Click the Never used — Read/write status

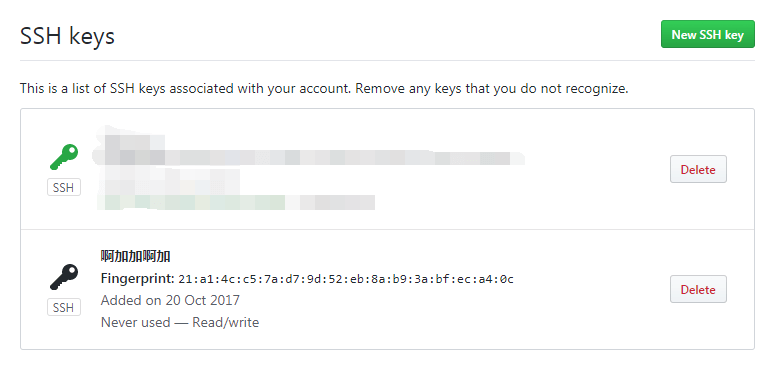click(x=180, y=322)
